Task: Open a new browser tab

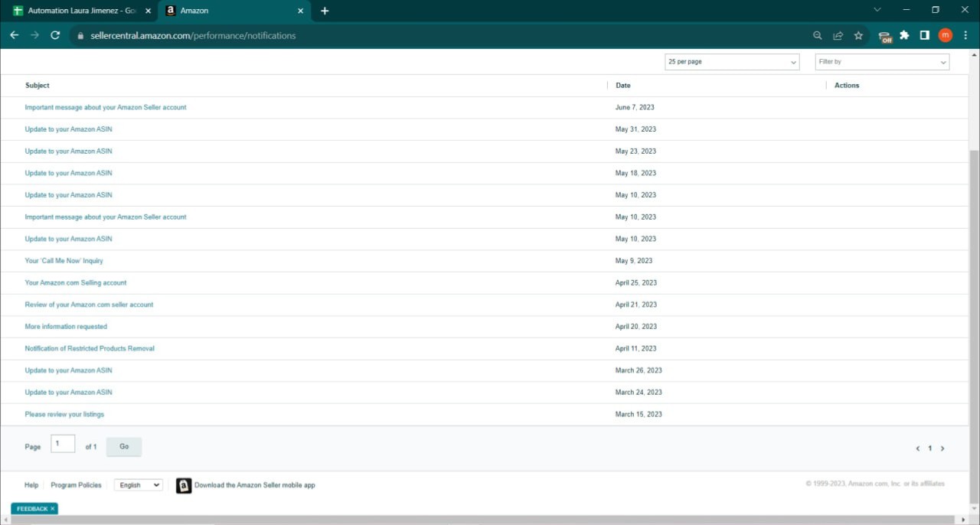Action: point(325,11)
